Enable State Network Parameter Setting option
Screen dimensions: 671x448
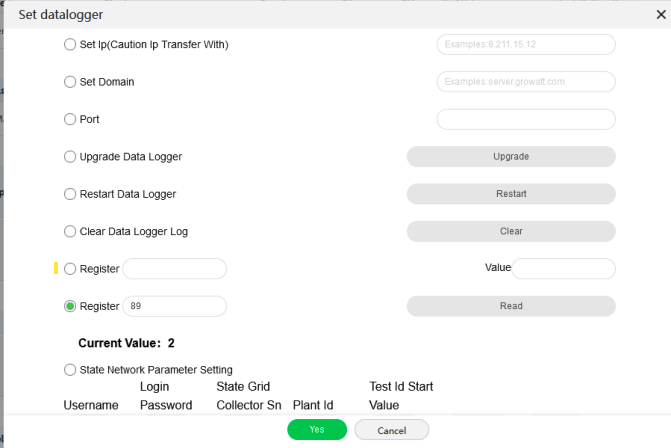click(x=70, y=369)
